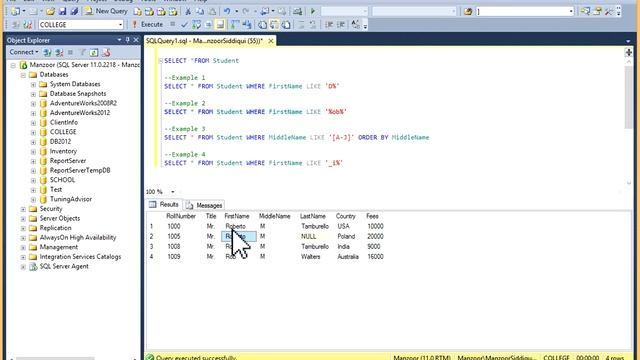Collapse the Manzoor server node
Viewport: 640px width, 360px height.
tap(13, 65)
